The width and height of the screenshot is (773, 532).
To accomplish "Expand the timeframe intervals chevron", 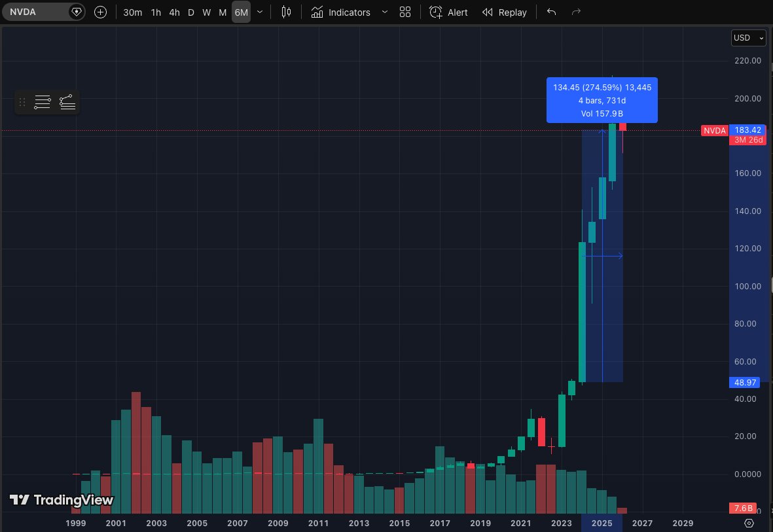I will [259, 12].
